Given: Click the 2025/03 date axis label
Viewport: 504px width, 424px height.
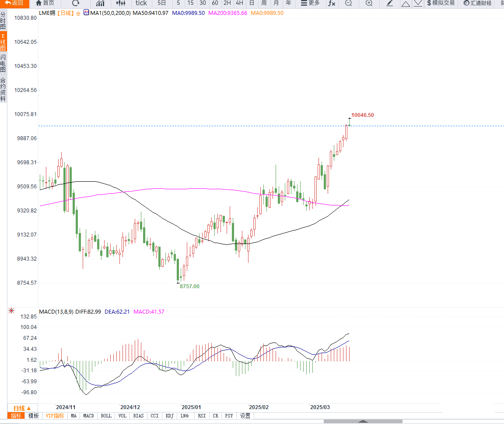Looking at the screenshot, I should coord(320,407).
